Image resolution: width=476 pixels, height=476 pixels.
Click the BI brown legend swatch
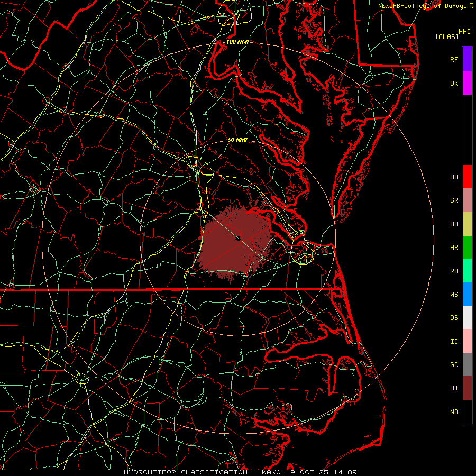pos(467,388)
